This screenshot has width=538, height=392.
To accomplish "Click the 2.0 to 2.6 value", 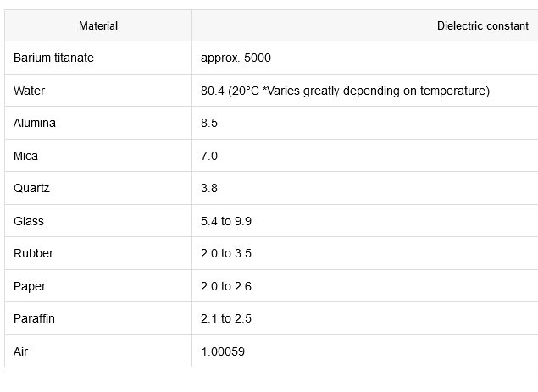I will point(226,286).
